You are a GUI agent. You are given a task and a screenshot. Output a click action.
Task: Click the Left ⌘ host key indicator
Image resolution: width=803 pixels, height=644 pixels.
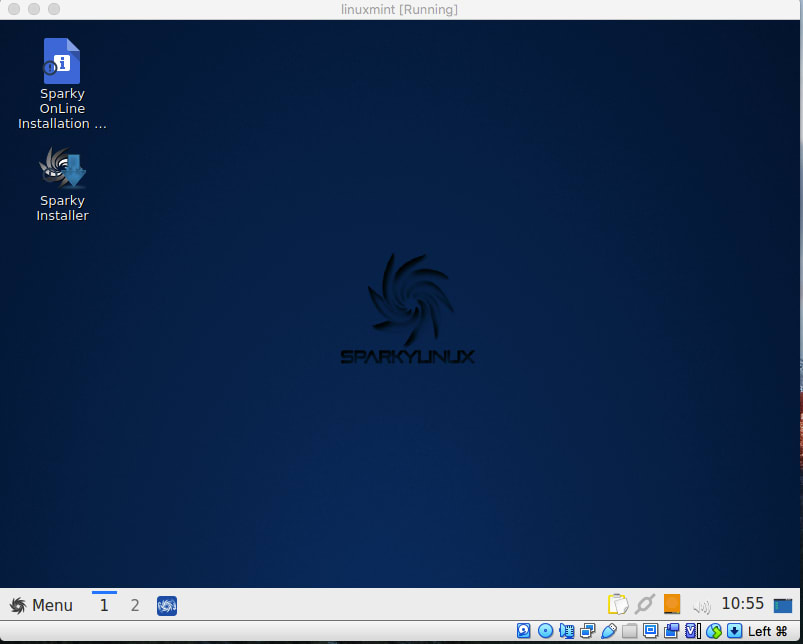(767, 631)
